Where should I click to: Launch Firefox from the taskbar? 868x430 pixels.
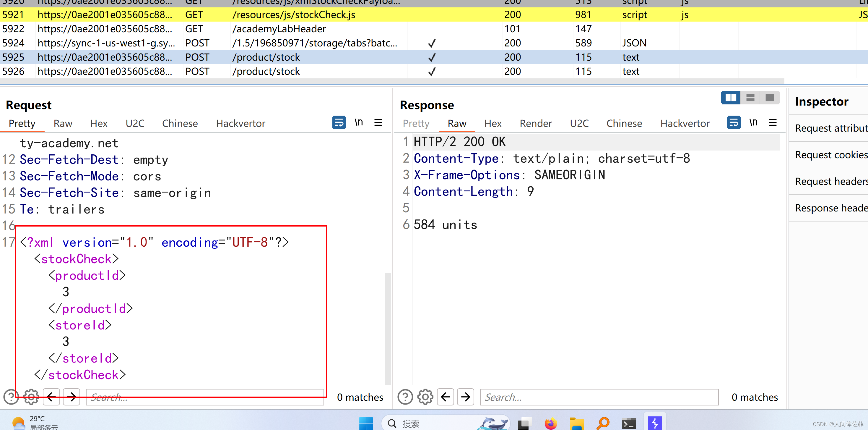(x=551, y=423)
